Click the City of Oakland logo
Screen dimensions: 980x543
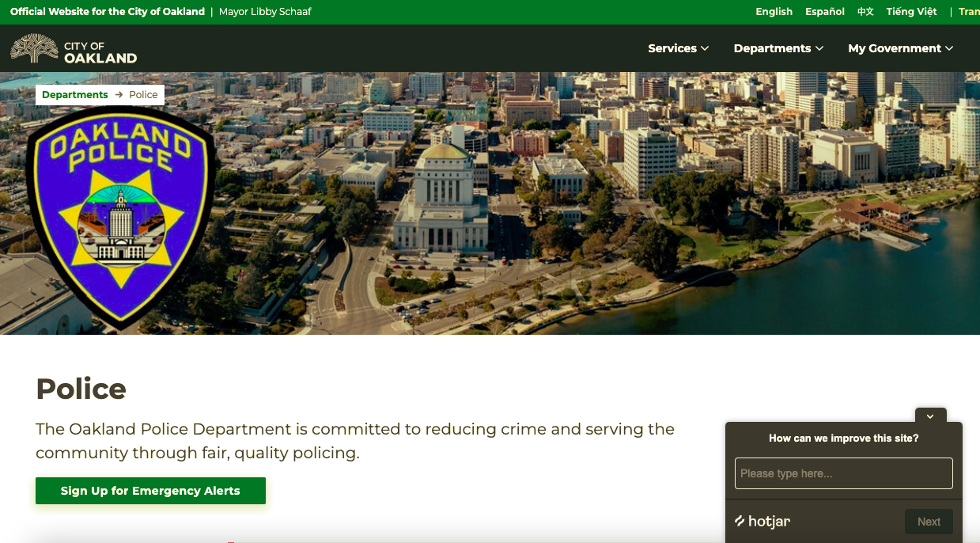click(x=74, y=48)
